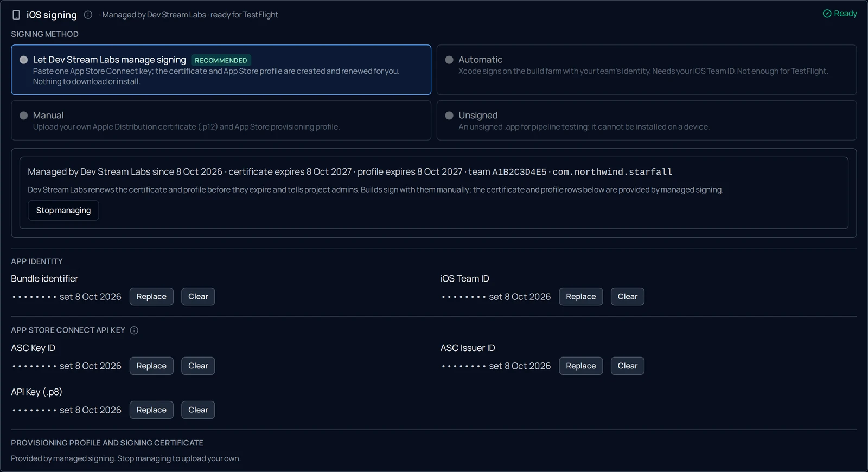Click the Dev Stream Labs renewal explanation paragraph

375,190
